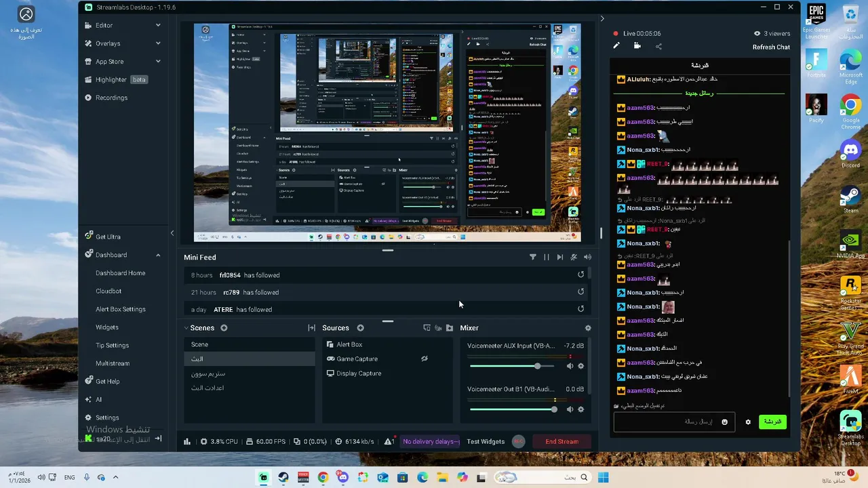This screenshot has height=488, width=868.
Task: Click the 'No delivery delays' status badge
Action: click(x=431, y=441)
